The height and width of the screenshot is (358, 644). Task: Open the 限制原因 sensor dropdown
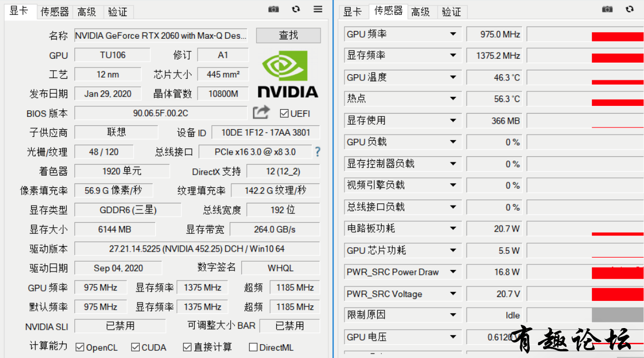[453, 315]
